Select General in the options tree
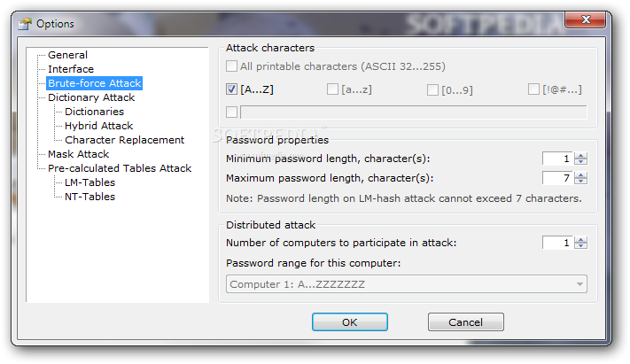The height and width of the screenshot is (364, 630). (67, 55)
